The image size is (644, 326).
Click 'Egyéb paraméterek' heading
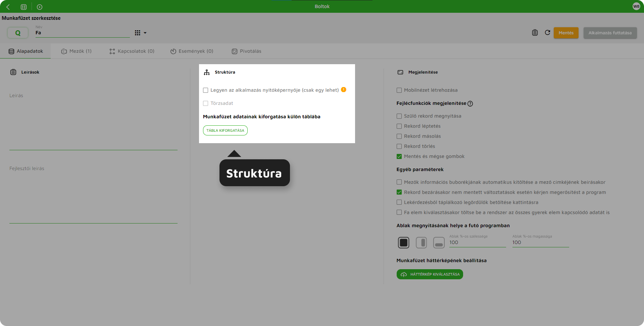(420, 169)
